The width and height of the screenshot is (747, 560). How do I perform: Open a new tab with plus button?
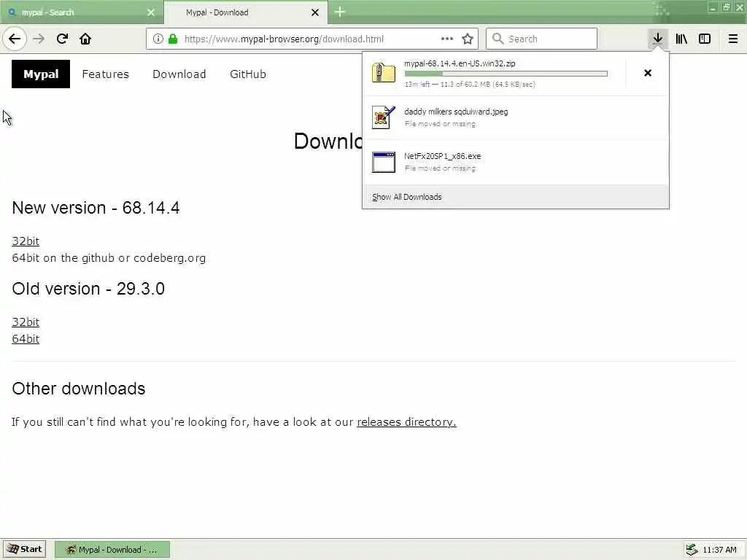[x=340, y=12]
